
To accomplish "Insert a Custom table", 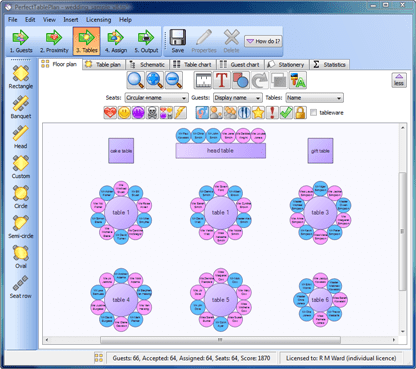I will click(21, 167).
